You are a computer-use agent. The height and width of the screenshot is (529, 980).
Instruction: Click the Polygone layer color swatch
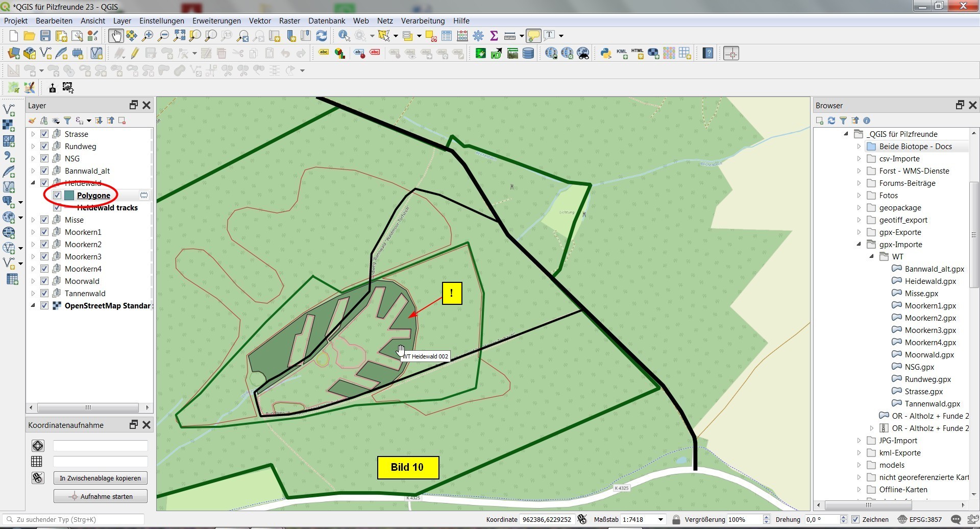[x=69, y=196]
